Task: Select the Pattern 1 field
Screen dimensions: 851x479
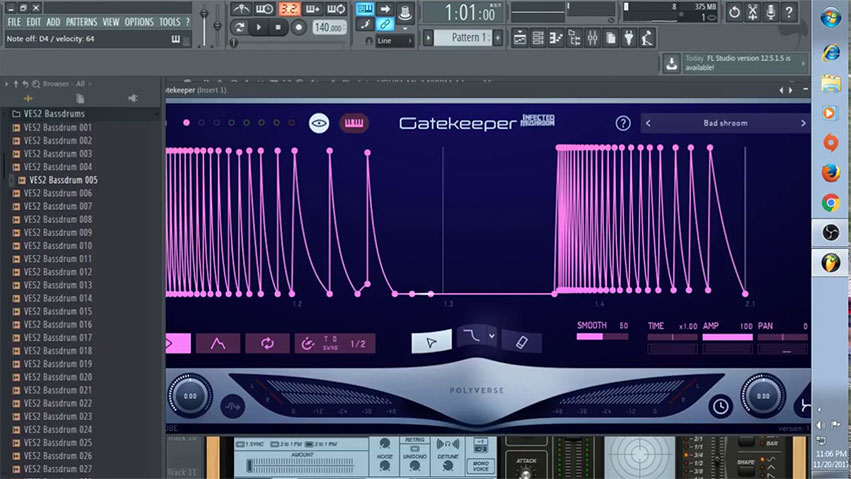Action: tap(463, 38)
